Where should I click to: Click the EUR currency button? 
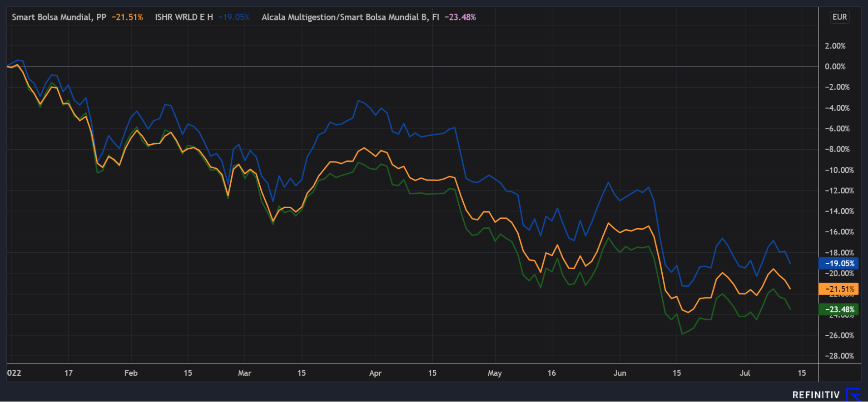click(x=839, y=17)
